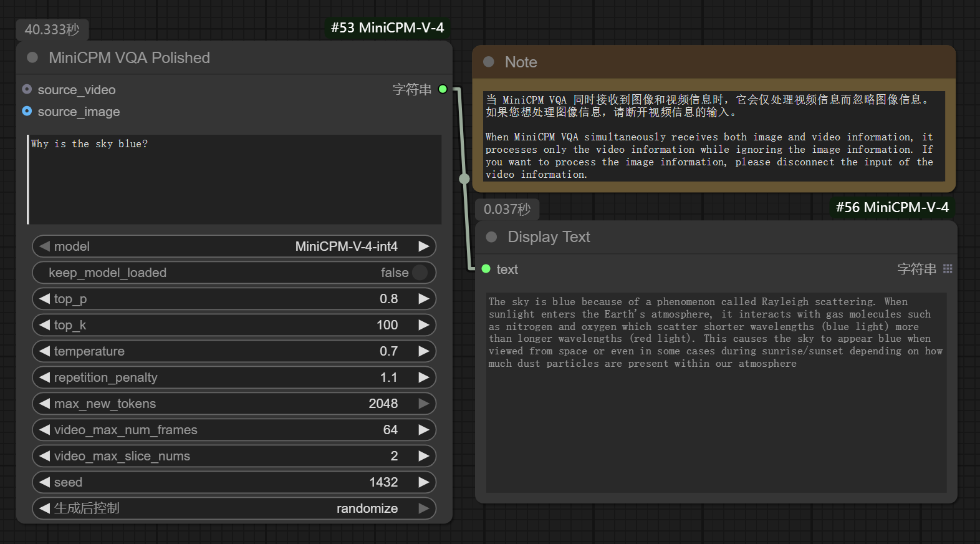Increase seed with right arrow
This screenshot has width=980, height=544.
424,482
